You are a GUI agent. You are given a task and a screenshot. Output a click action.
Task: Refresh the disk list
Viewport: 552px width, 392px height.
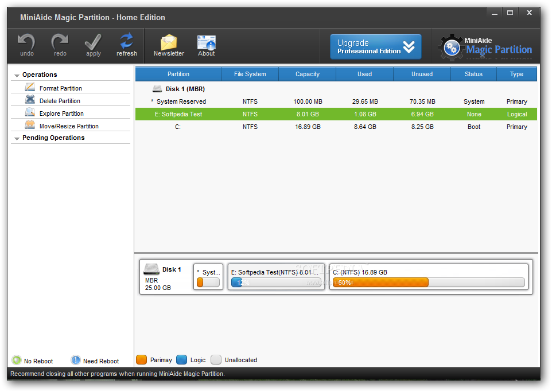(x=126, y=41)
